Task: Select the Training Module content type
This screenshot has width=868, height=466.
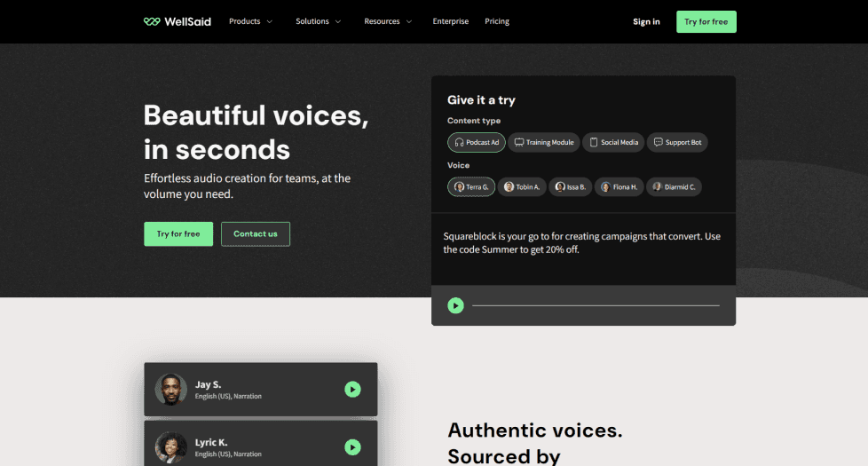Action: coord(544,142)
